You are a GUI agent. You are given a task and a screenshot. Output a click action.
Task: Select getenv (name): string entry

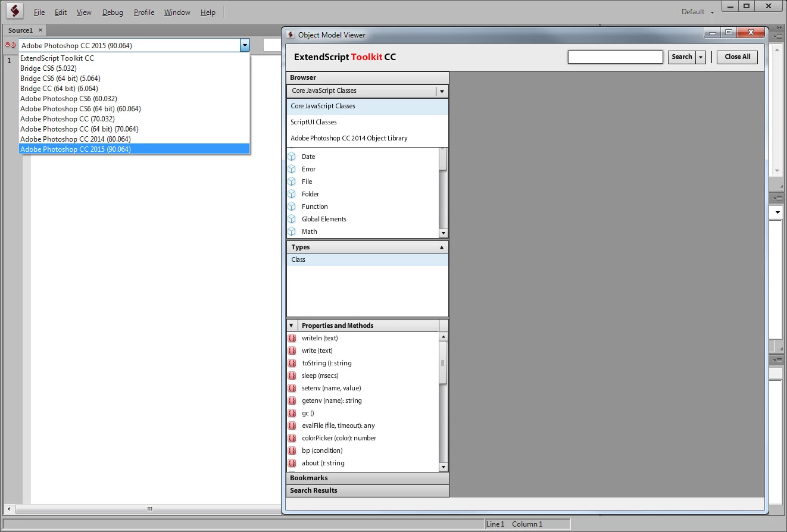pos(363,400)
